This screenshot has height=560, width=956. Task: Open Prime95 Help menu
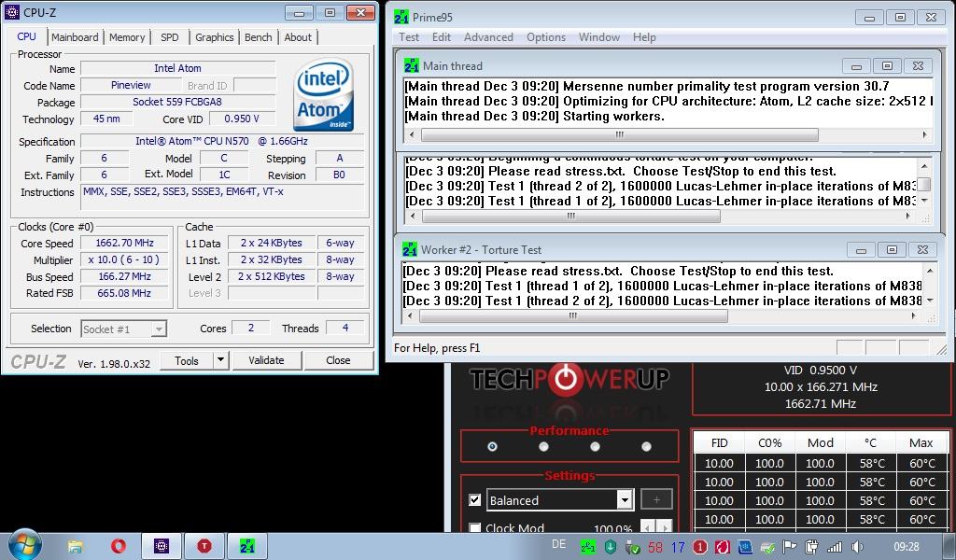(x=644, y=37)
